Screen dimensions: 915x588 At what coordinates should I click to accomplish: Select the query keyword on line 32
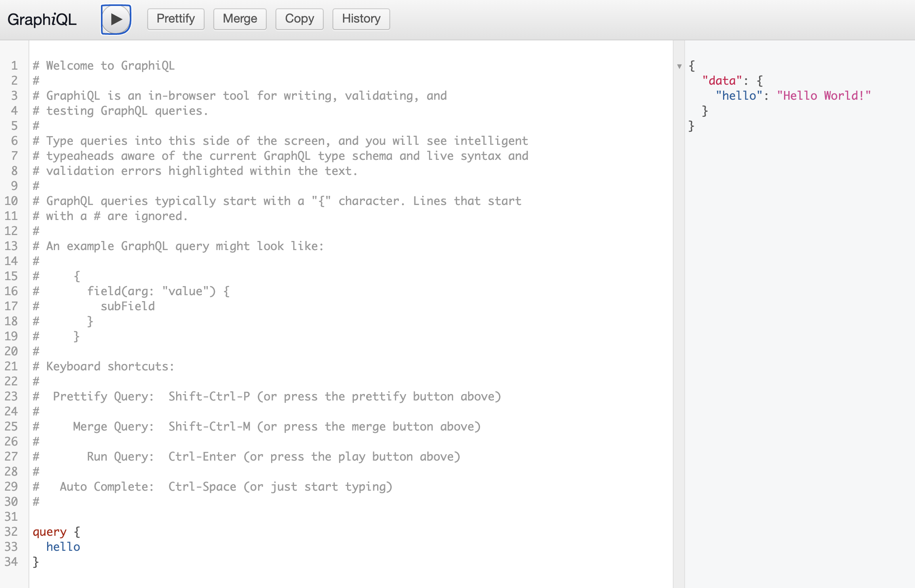click(49, 531)
